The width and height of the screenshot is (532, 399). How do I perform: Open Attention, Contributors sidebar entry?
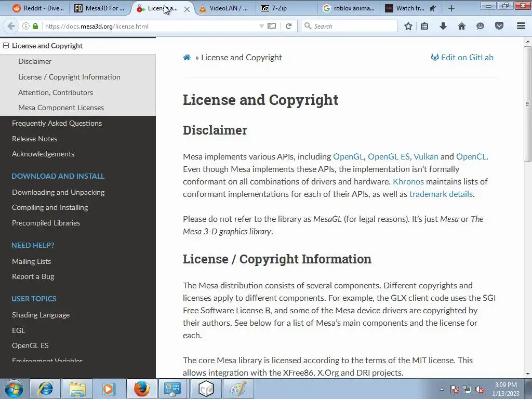click(56, 92)
